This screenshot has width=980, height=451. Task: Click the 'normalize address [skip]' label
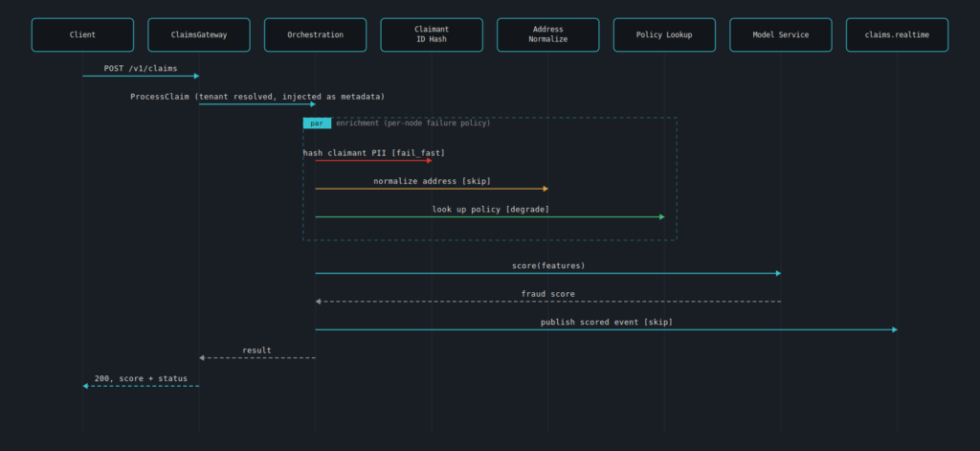click(432, 181)
